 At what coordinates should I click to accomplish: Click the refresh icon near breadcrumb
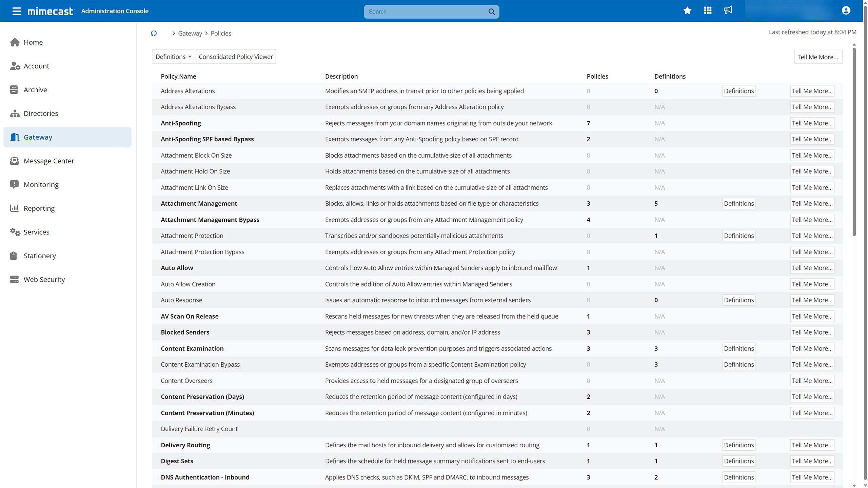click(x=154, y=33)
